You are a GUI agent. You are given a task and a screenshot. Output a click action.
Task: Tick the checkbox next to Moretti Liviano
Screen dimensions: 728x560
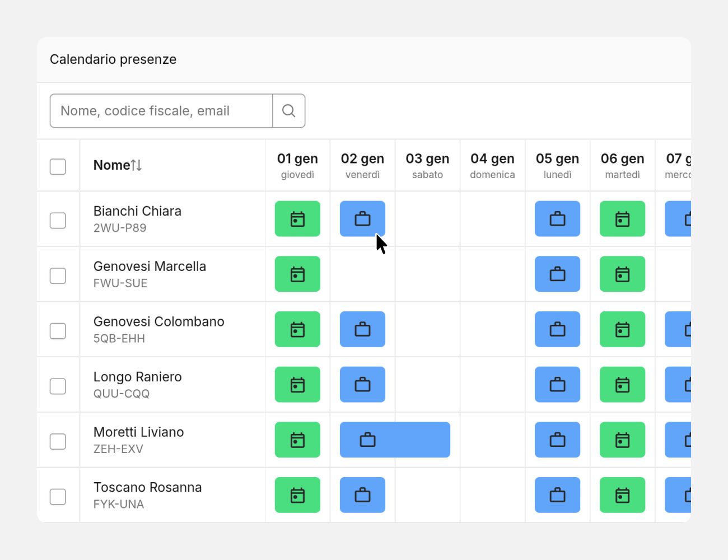pyautogui.click(x=58, y=441)
